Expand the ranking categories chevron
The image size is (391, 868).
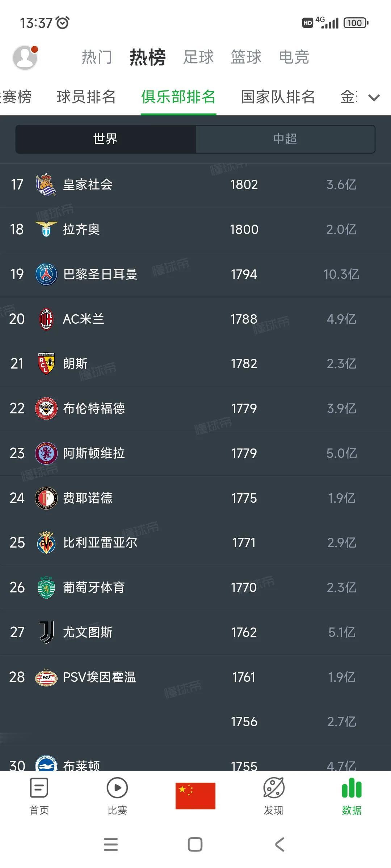(374, 97)
